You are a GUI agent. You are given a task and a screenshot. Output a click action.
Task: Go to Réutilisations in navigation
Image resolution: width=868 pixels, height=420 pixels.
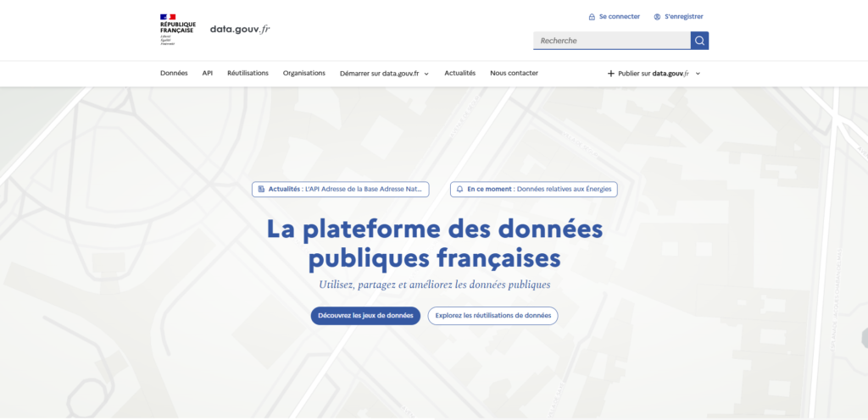[248, 73]
